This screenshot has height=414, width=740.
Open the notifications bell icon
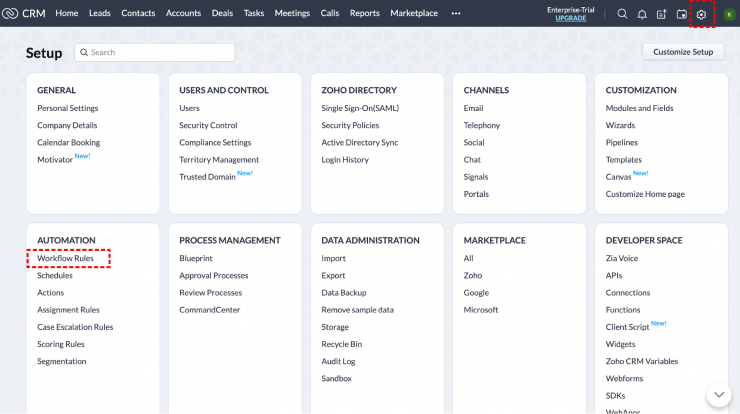point(642,14)
